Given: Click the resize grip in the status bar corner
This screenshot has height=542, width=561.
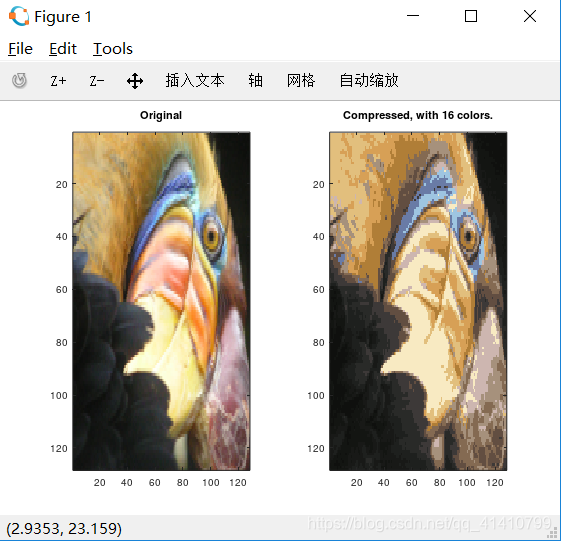Looking at the screenshot, I should (x=553, y=534).
